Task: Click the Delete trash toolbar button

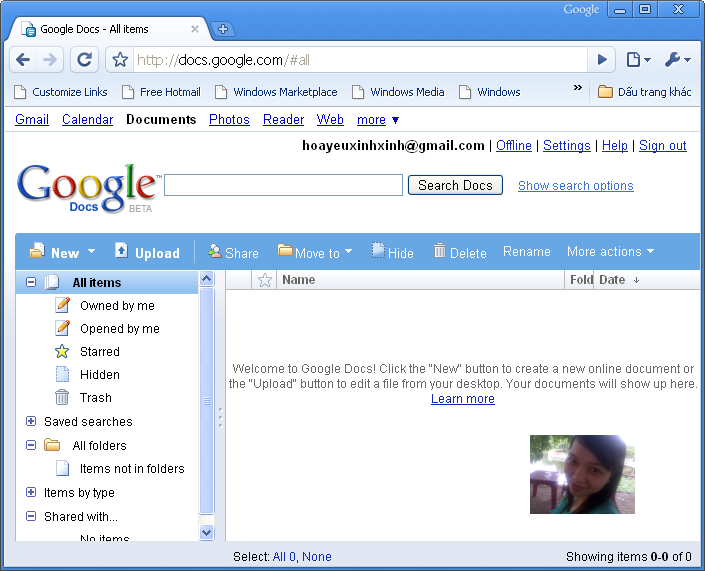Action: [460, 252]
